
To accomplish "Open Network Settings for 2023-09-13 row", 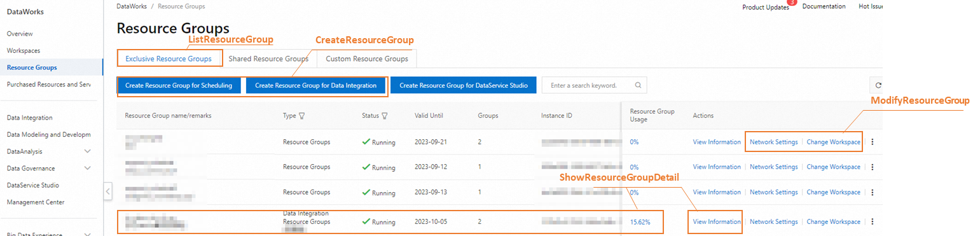I will coord(773,192).
